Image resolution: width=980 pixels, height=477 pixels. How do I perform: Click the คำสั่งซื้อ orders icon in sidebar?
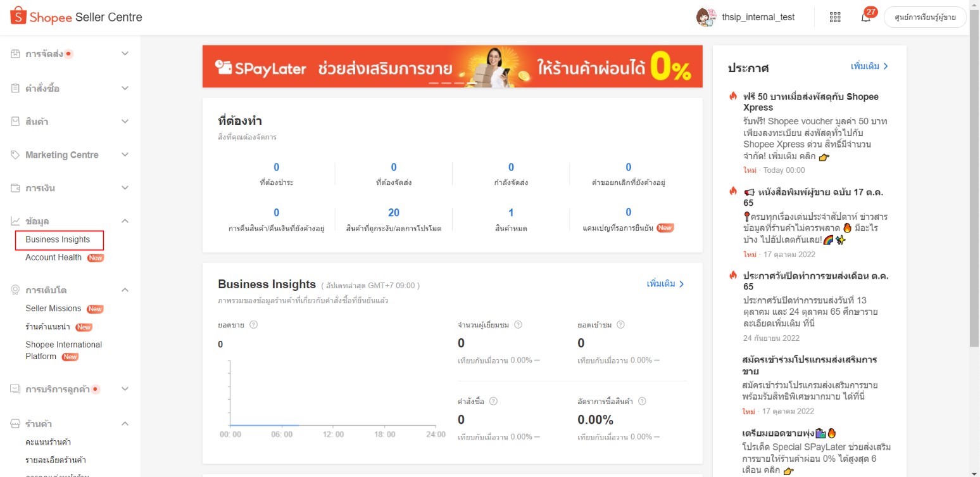coord(13,88)
